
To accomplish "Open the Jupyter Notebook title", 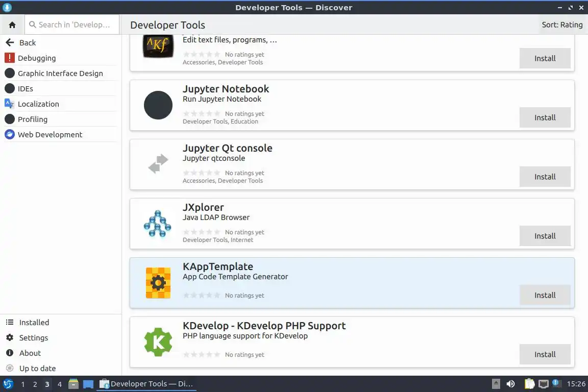I will click(226, 89).
